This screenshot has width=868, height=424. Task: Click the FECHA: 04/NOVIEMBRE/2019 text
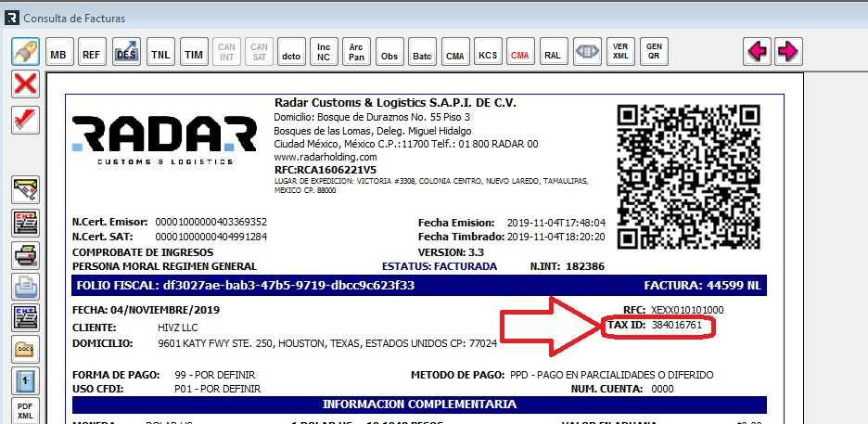click(147, 310)
